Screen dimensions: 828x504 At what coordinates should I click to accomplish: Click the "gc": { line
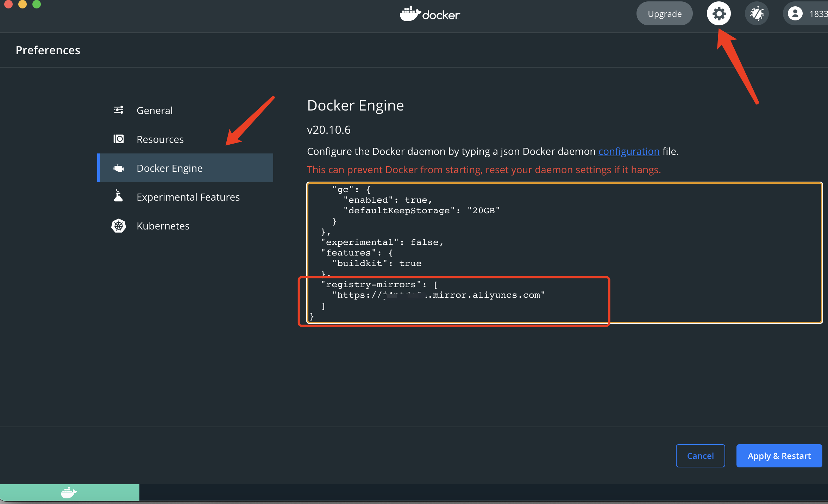(351, 189)
